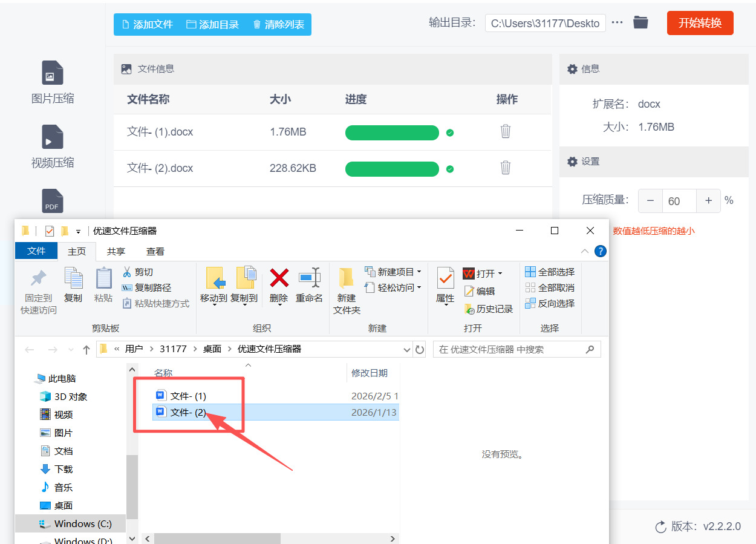This screenshot has width=756, height=544.
Task: Switch to the 查看 ribbon tab
Action: [x=154, y=251]
